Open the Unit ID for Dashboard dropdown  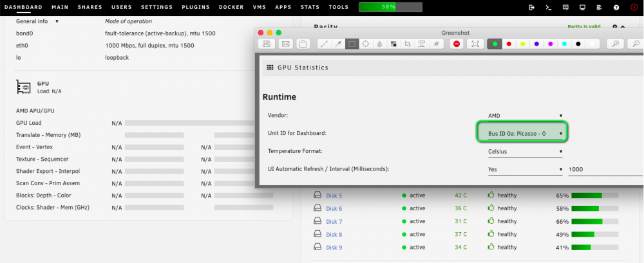(525, 134)
